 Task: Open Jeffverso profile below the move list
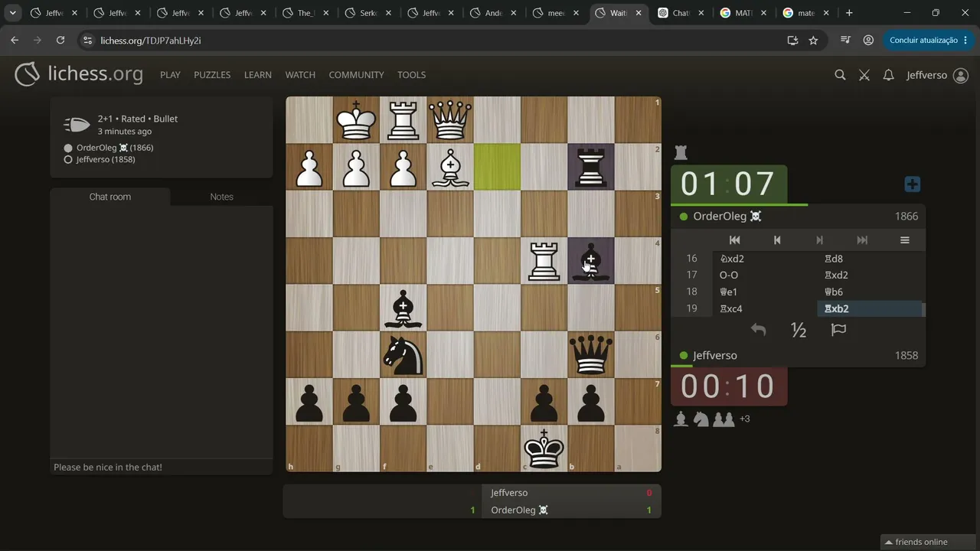click(x=715, y=356)
